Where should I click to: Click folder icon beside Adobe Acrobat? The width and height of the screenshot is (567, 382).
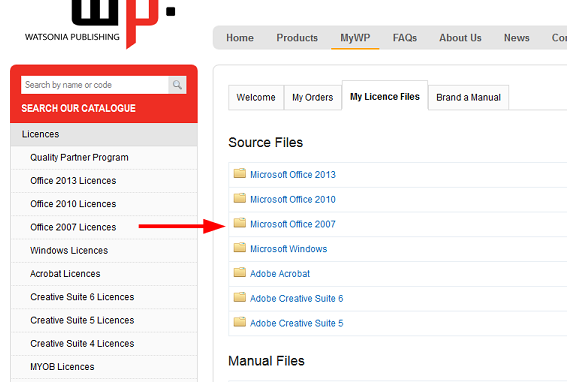pos(240,272)
